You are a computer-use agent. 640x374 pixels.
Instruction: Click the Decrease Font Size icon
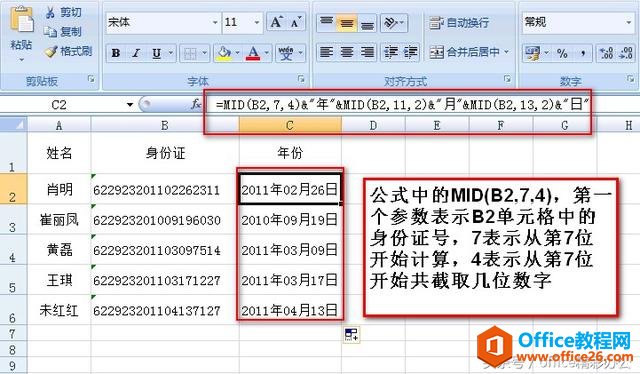pyautogui.click(x=296, y=22)
